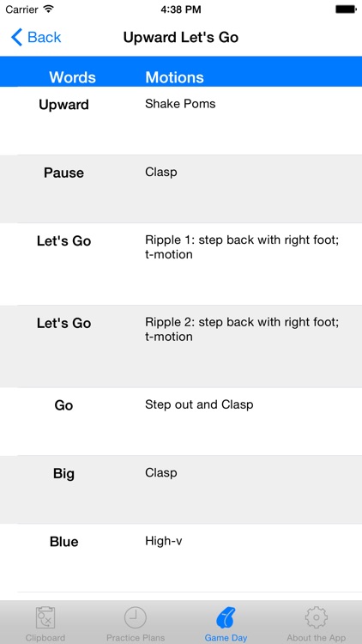Tap the Motions column header
Viewport: 362px width, 644px height.
pos(174,77)
